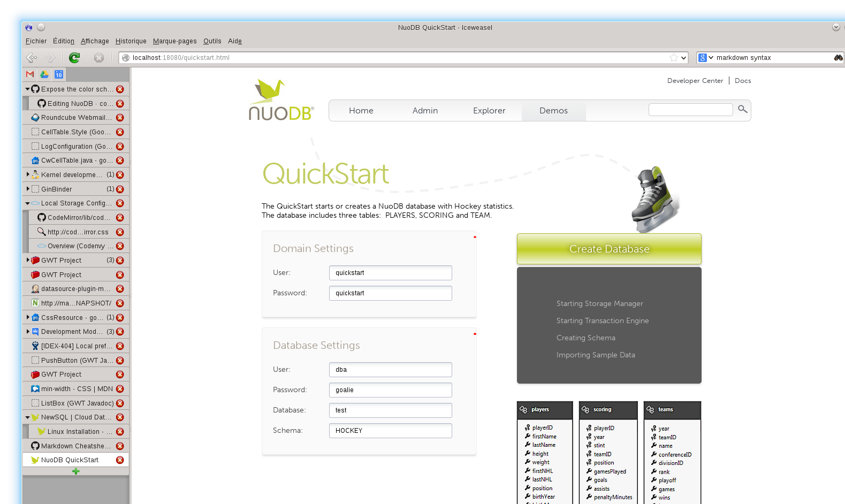Close the 'Markdown Cheatsheet' tab
The width and height of the screenshot is (845, 504).
pyautogui.click(x=120, y=446)
